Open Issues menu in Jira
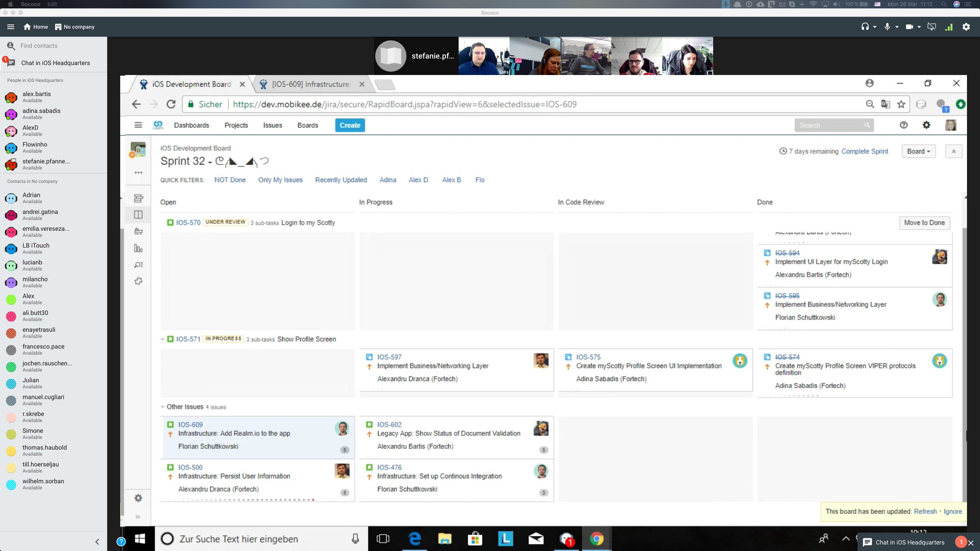 click(273, 125)
